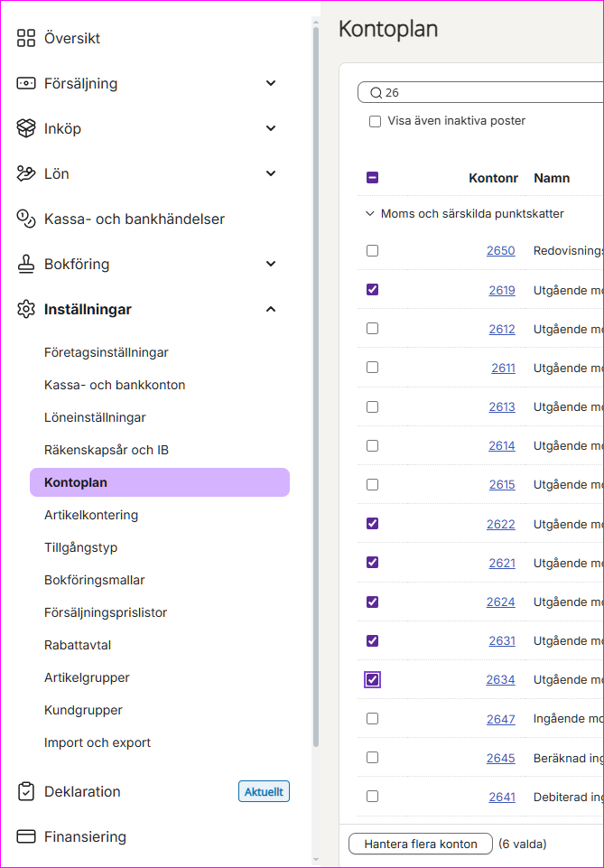Click the Deklaration clipboard icon
Image resolution: width=604 pixels, height=868 pixels.
[x=26, y=791]
